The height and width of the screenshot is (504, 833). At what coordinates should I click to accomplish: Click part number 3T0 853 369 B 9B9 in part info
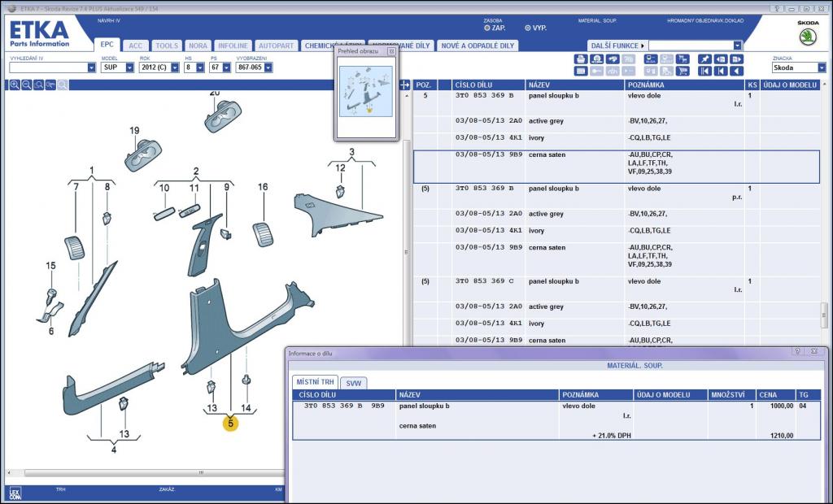(344, 406)
